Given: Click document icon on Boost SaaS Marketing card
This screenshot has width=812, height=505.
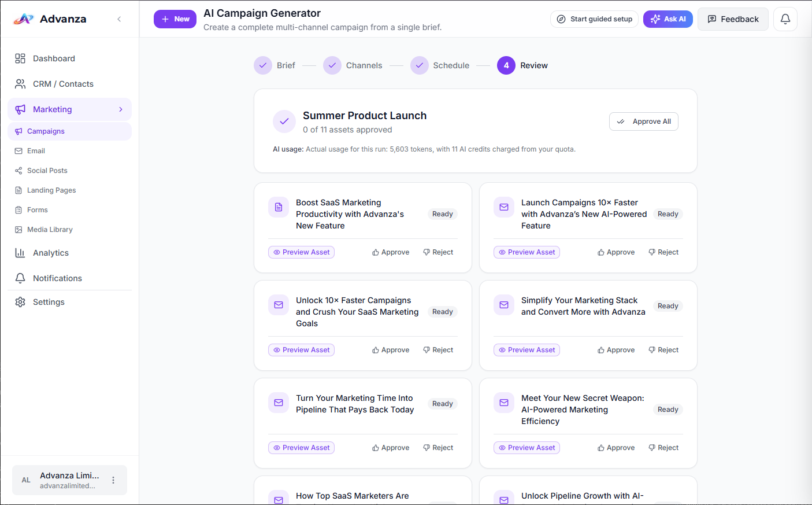Looking at the screenshot, I should click(x=279, y=207).
